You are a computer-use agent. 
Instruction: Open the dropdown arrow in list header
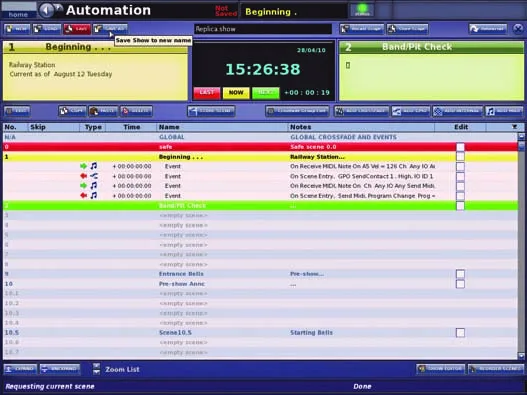pyautogui.click(x=514, y=127)
